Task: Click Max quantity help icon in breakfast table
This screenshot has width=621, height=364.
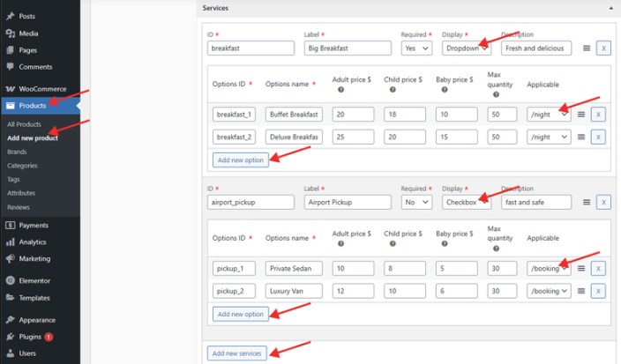Action: tap(496, 94)
